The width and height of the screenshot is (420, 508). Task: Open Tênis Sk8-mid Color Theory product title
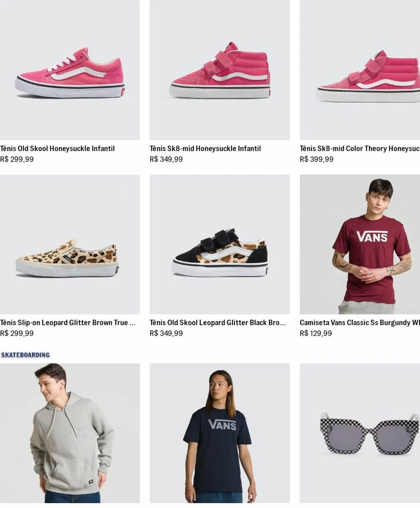[360, 148]
